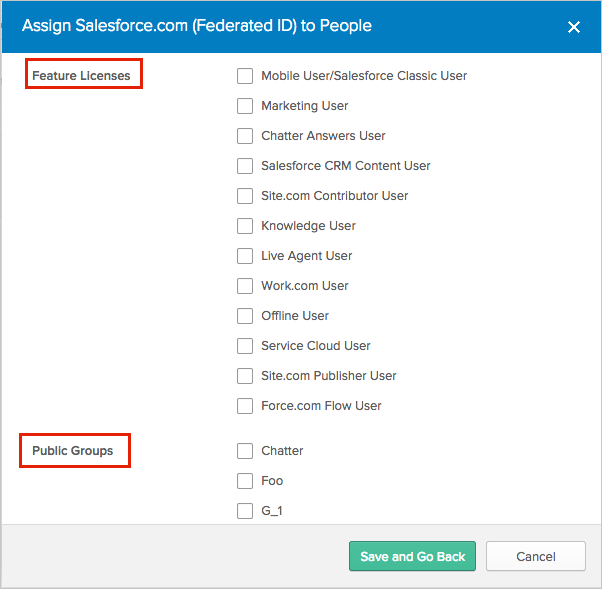
Task: Check the Knowledge User checkbox
Action: coord(245,226)
